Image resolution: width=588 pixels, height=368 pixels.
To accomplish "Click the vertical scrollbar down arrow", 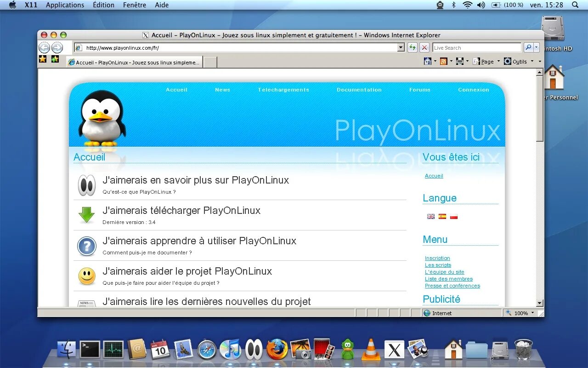I will [x=540, y=303].
